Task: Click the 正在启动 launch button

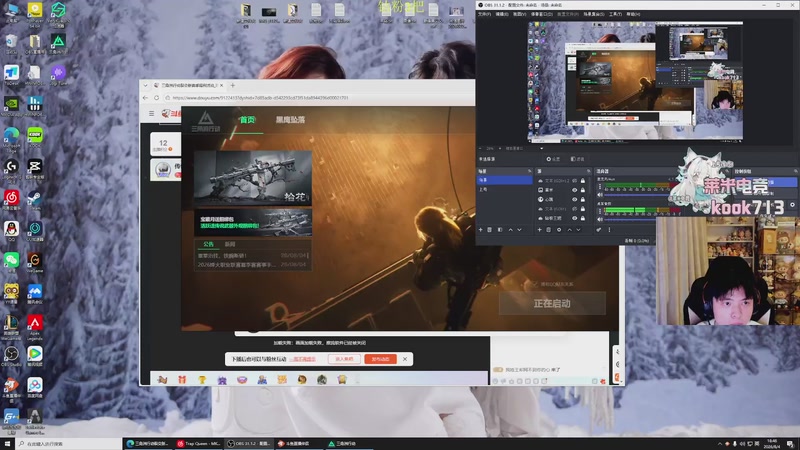Action: click(x=552, y=303)
